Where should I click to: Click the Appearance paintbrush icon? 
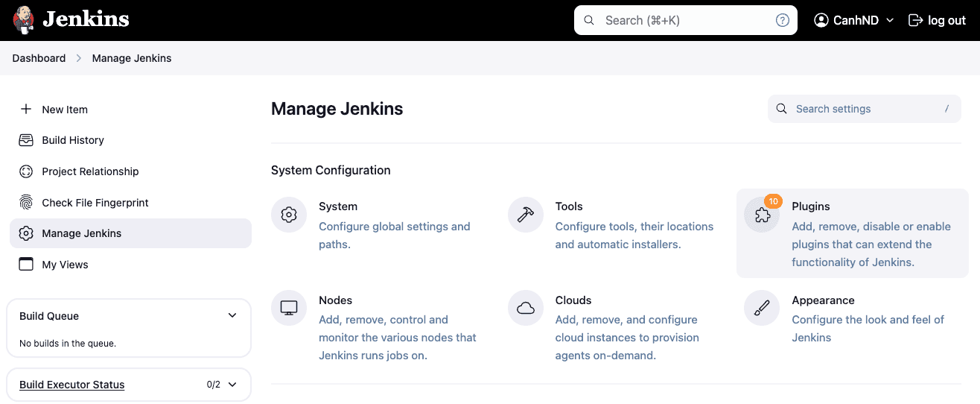(762, 309)
